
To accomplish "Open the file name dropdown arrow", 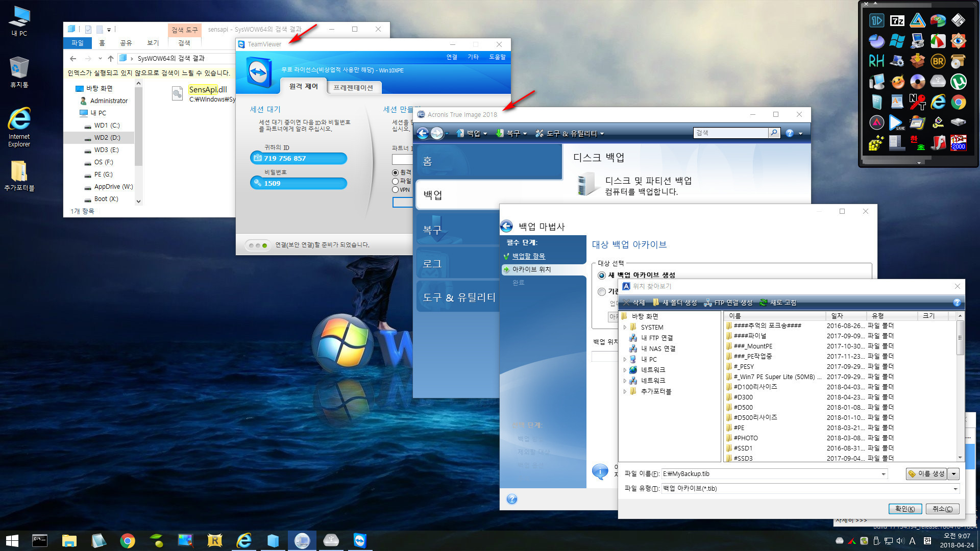I will [x=884, y=474].
